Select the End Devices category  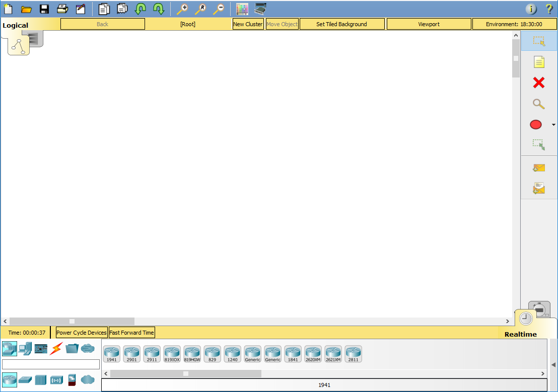[x=25, y=349]
